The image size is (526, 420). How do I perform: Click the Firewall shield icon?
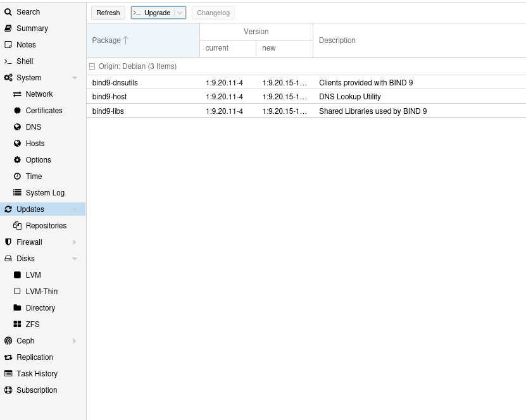click(x=8, y=242)
